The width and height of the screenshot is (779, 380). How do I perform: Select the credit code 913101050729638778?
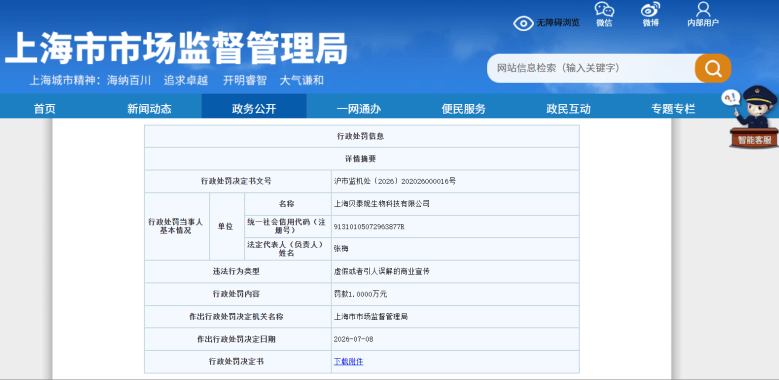(x=369, y=227)
